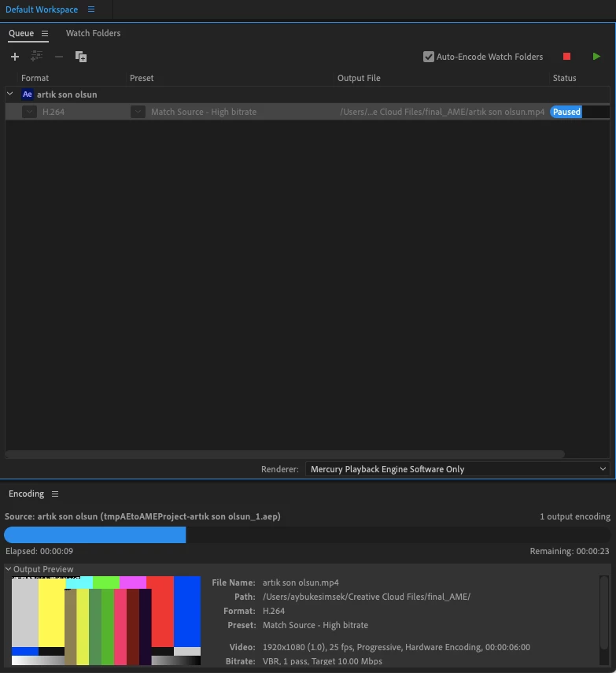Click the queue horizontal scrollbar
This screenshot has height=673, width=616.
285,454
